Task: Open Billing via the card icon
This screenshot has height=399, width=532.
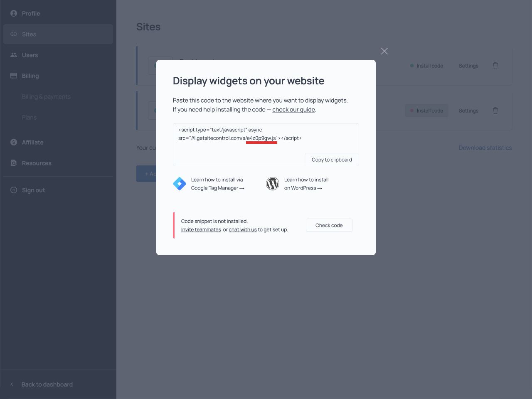Action: coord(13,76)
